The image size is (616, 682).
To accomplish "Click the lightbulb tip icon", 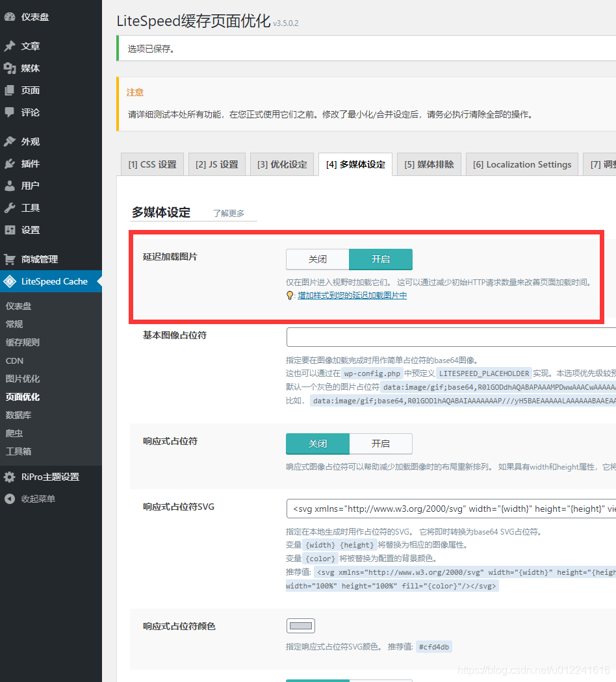I will 290,296.
